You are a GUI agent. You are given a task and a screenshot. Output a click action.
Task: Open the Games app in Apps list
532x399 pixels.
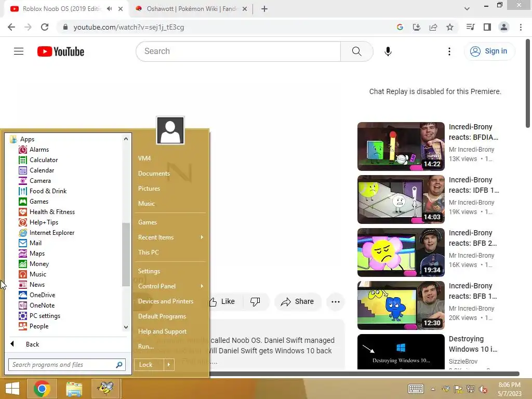pyautogui.click(x=34, y=202)
